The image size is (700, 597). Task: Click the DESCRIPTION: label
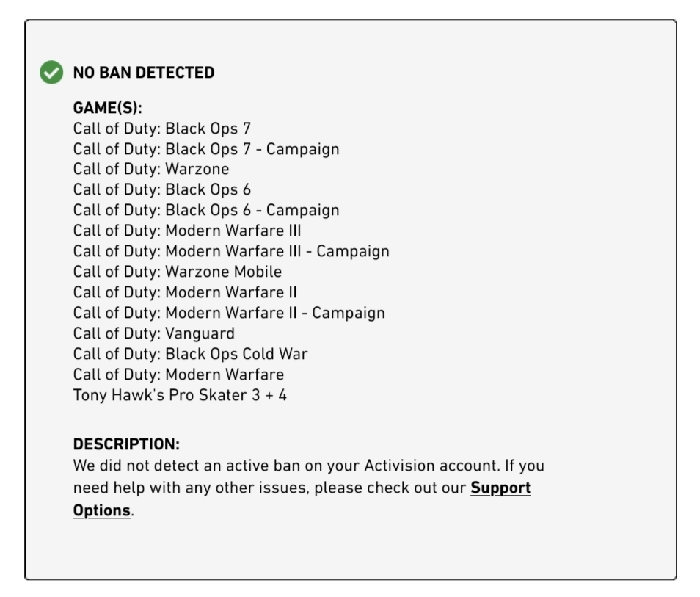tap(126, 445)
